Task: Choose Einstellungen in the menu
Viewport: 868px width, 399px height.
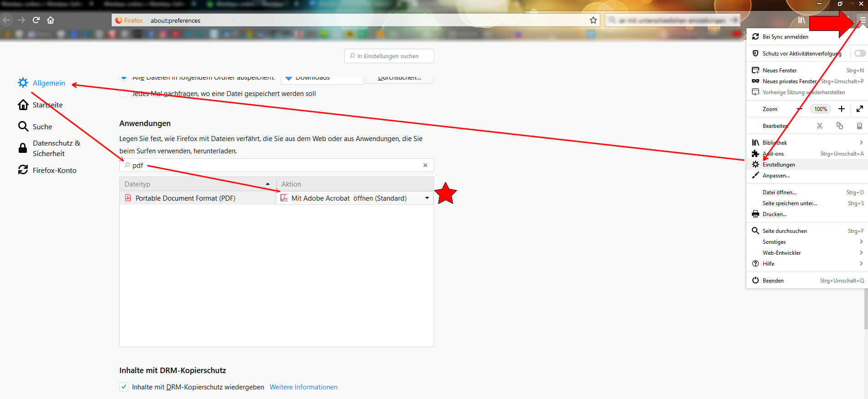Action: (779, 165)
